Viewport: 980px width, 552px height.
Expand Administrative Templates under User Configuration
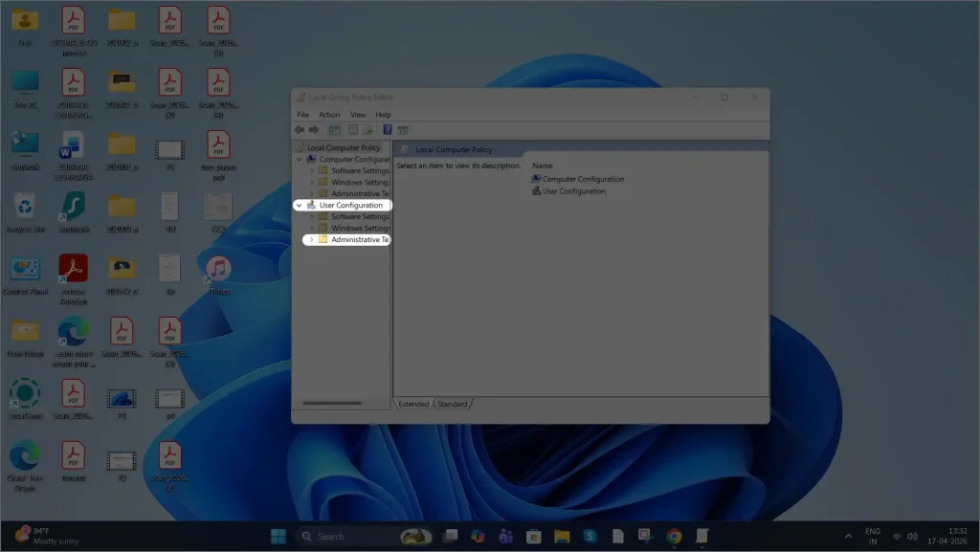[x=312, y=240]
